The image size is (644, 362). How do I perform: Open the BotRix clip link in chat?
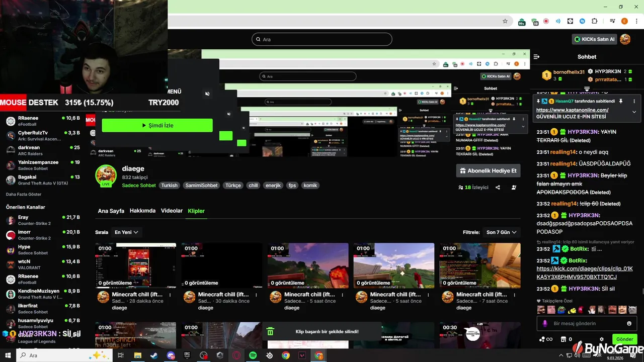tap(584, 273)
